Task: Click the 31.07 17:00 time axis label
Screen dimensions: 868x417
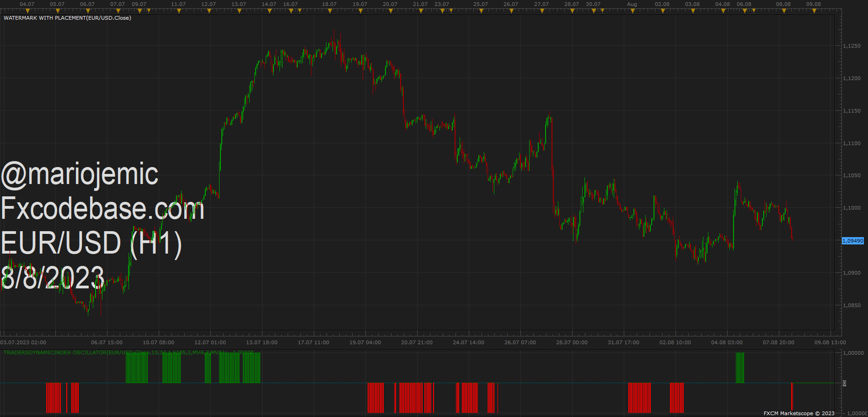Action: tap(623, 342)
